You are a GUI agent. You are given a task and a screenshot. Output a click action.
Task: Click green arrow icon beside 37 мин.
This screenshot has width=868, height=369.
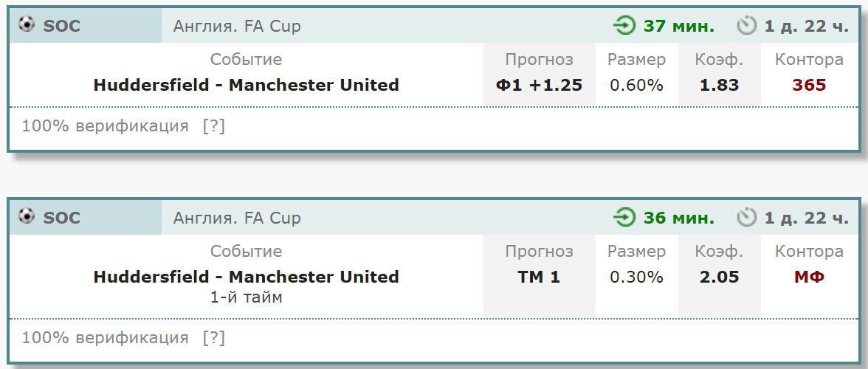[x=625, y=26]
